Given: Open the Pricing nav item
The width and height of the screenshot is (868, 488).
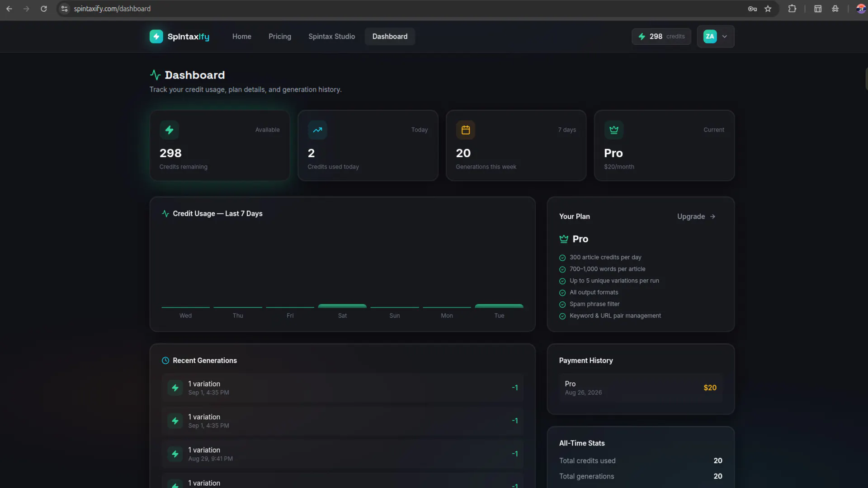Looking at the screenshot, I should (x=280, y=37).
